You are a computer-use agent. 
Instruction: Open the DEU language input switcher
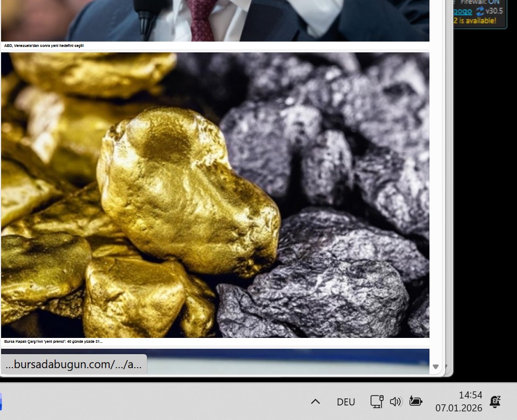click(x=346, y=402)
